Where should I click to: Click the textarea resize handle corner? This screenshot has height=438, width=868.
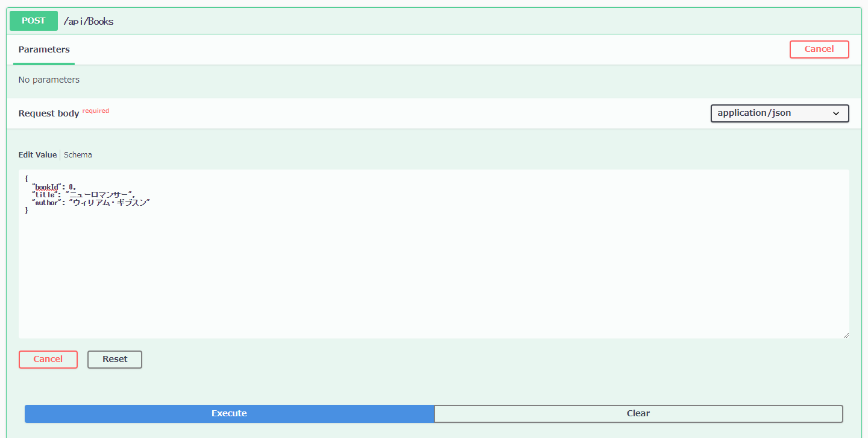(x=846, y=335)
